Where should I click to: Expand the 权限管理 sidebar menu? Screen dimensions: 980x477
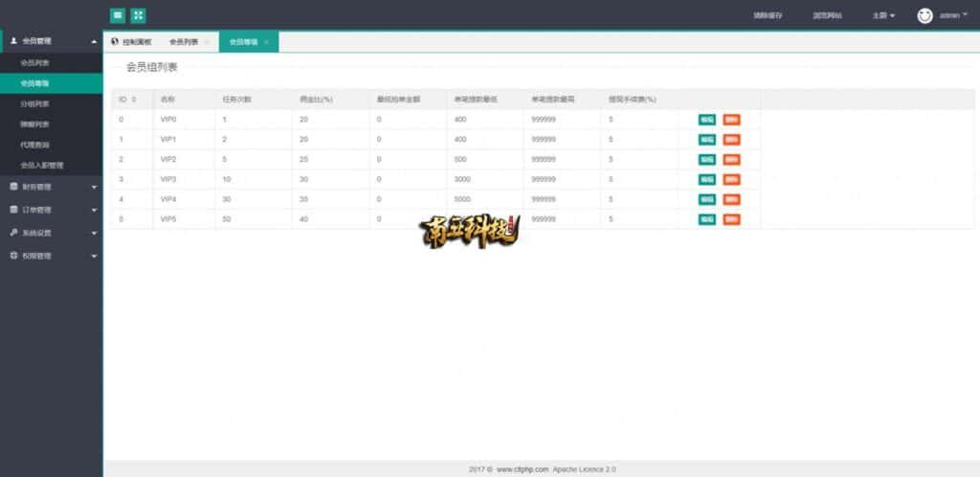click(x=53, y=256)
